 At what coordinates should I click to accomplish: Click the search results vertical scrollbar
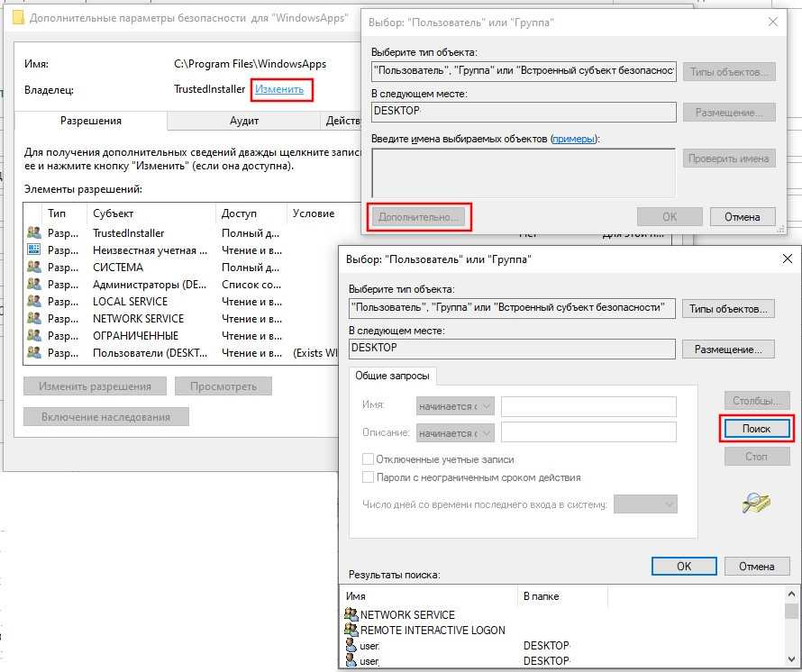791,631
